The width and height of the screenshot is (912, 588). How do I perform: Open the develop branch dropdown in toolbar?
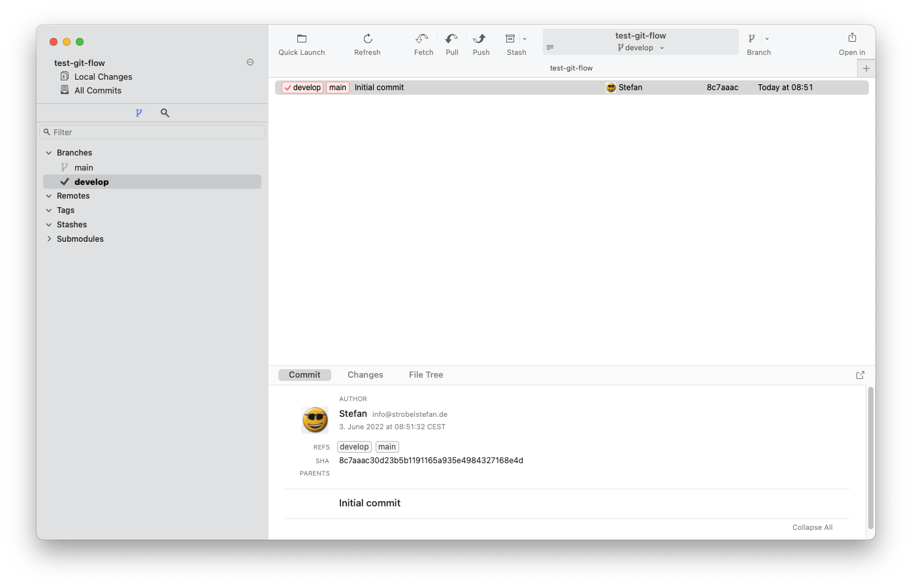pos(662,47)
